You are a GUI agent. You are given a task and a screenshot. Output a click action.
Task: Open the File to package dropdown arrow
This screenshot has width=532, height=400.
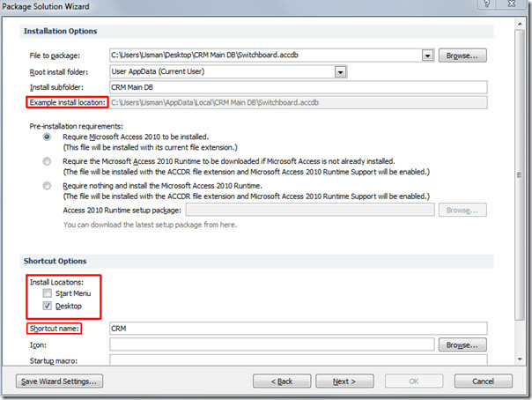pyautogui.click(x=427, y=56)
